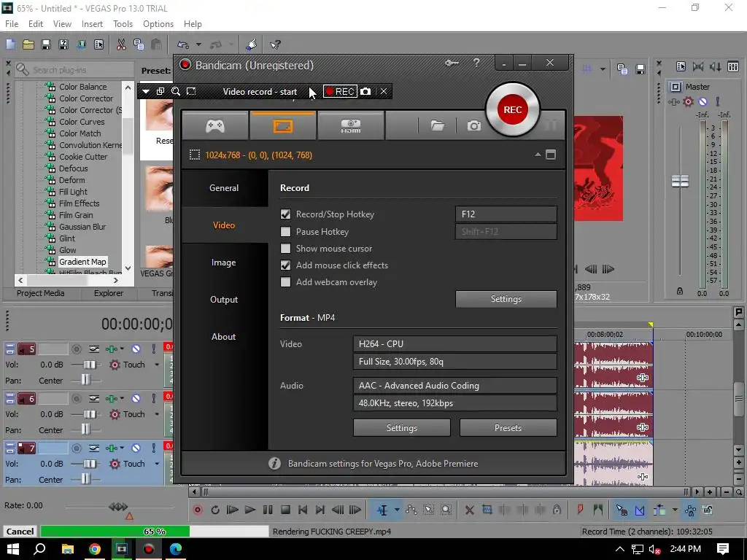Cancel the rendering in Vegas
This screenshot has width=747, height=560.
(20, 532)
